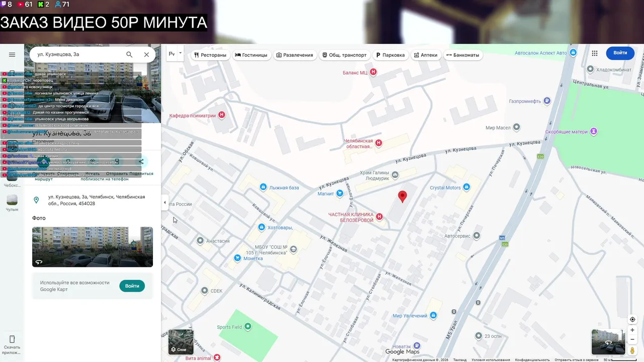The width and height of the screenshot is (644, 362).
Task: Click the 23 оспн marker
Action: [x=477, y=336]
